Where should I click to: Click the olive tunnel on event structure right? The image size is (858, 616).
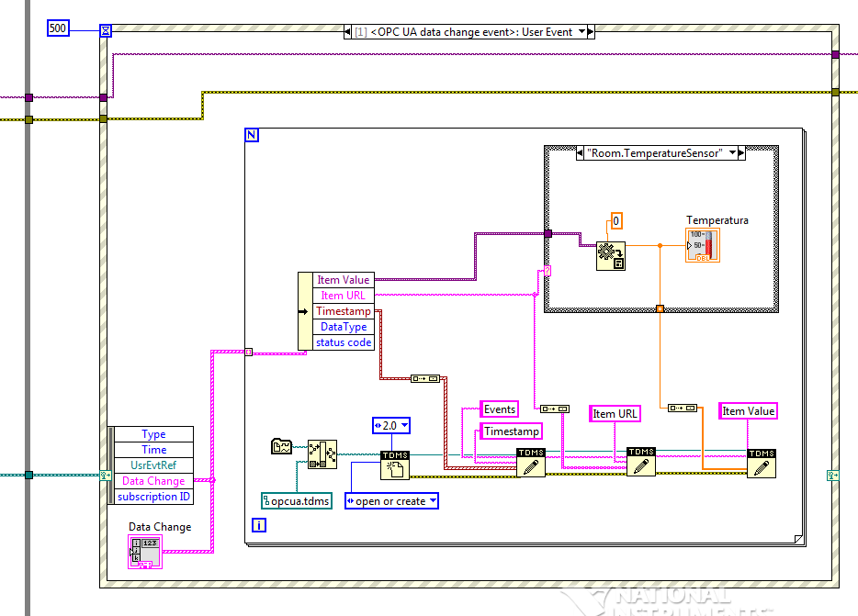click(x=836, y=92)
